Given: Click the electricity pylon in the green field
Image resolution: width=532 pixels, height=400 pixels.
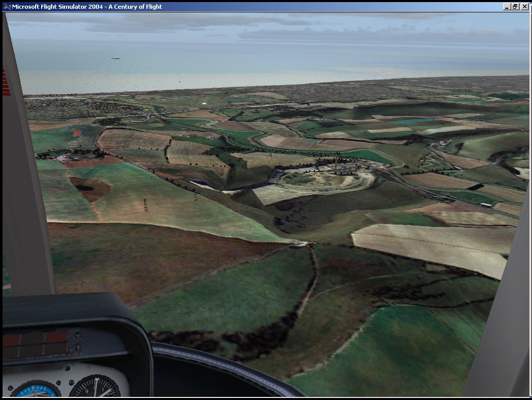Looking at the screenshot, I should [x=145, y=205].
